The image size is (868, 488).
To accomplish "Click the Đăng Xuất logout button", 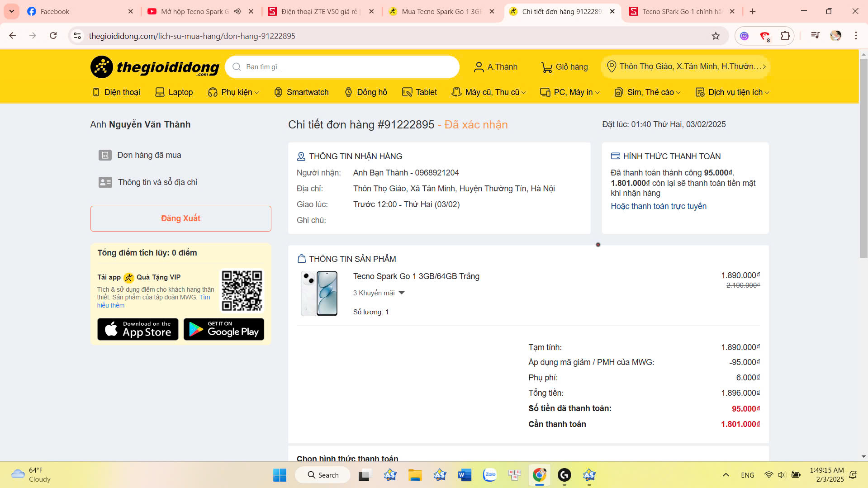I will click(181, 218).
